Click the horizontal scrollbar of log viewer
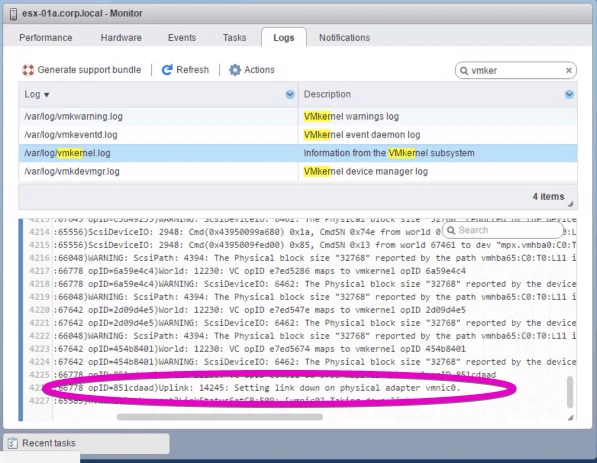 pos(220,417)
